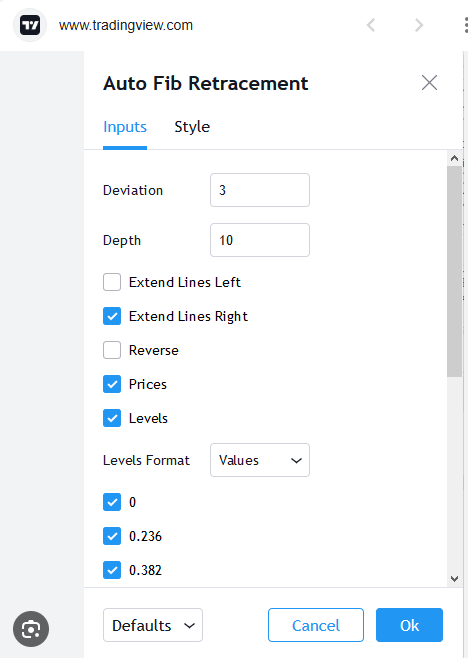Click the dialog vertical scrollbar thumb

(x=454, y=271)
